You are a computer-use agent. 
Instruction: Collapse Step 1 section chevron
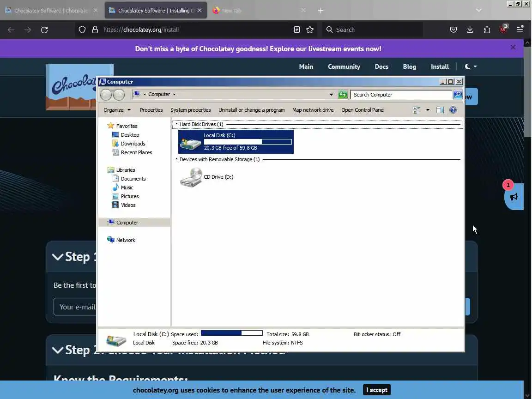coord(58,257)
